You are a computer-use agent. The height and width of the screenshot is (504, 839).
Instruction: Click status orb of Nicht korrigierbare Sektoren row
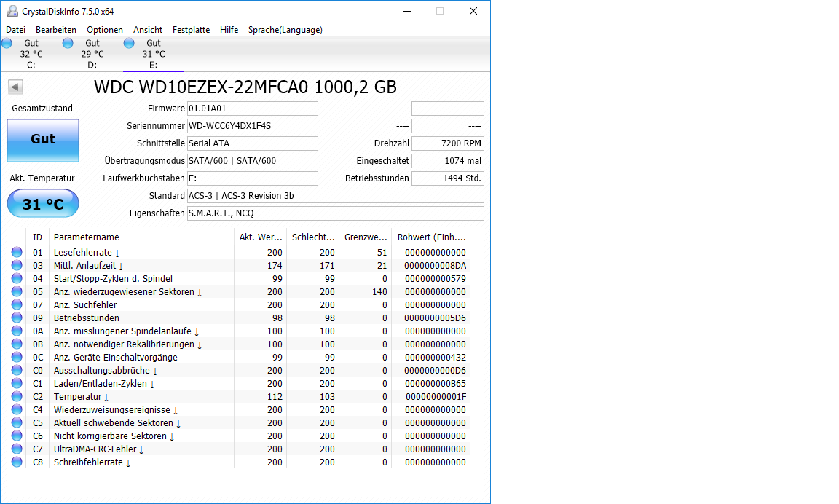17,436
